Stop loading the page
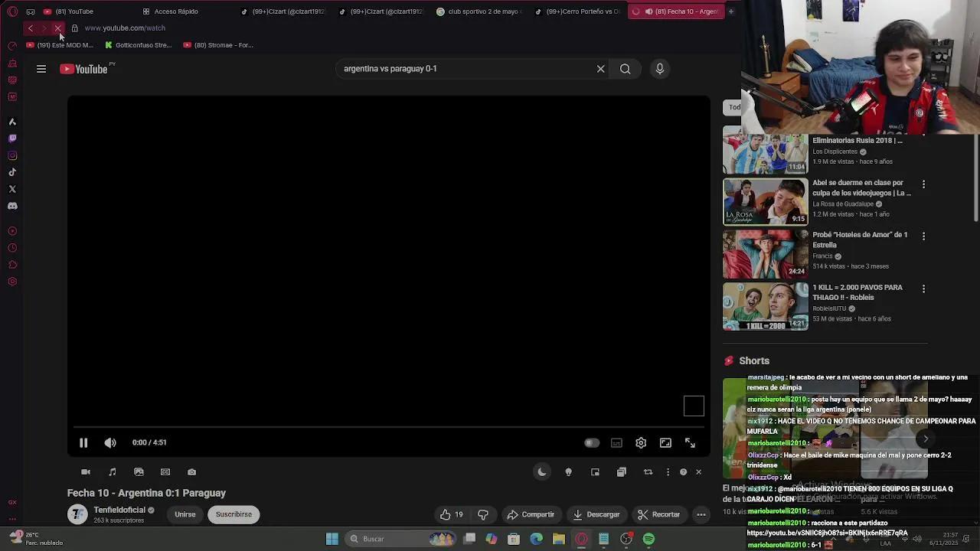Viewport: 980px width, 551px height. coord(57,28)
